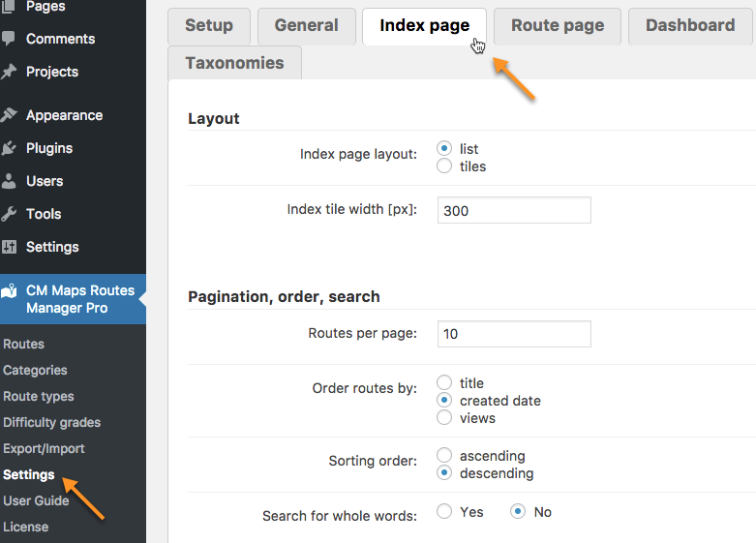Select the tiles layout radio button
This screenshot has height=543, width=756.
(444, 166)
